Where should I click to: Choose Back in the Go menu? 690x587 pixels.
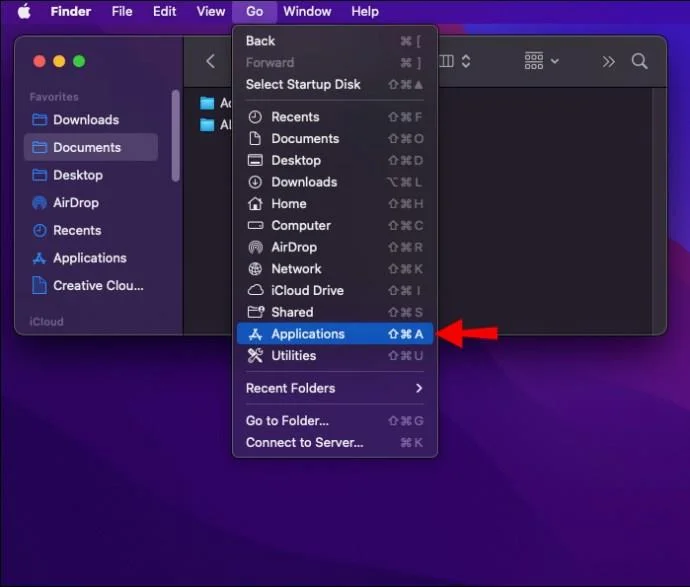pos(334,41)
